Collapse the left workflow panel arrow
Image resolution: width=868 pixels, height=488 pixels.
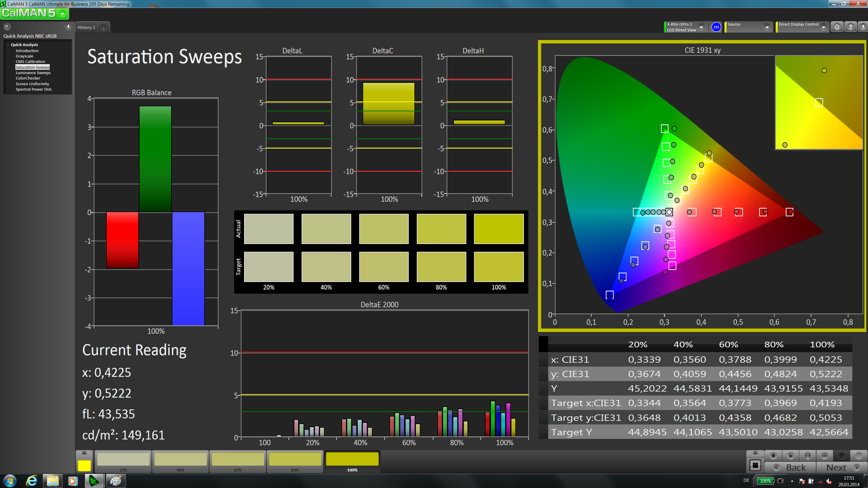click(x=68, y=27)
